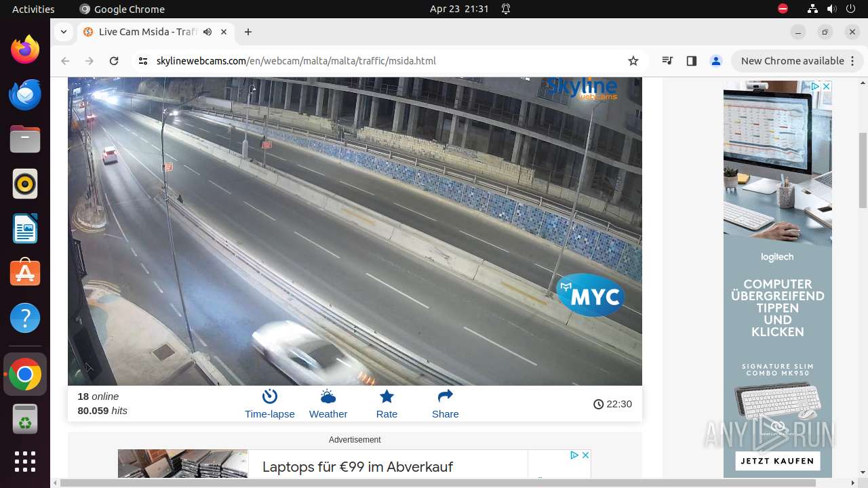The image size is (868, 488).
Task: Open the system network status icon
Action: tap(813, 9)
